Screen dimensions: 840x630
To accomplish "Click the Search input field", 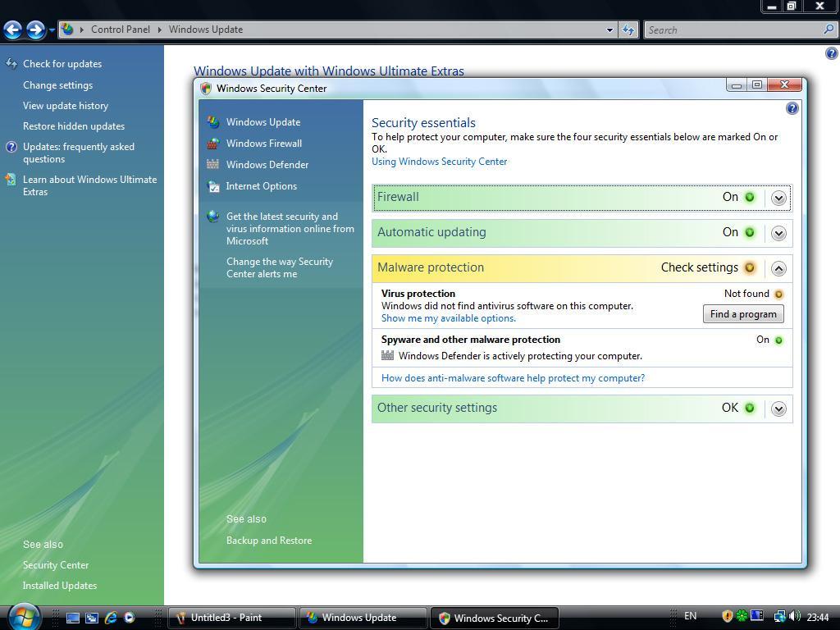I will point(734,30).
